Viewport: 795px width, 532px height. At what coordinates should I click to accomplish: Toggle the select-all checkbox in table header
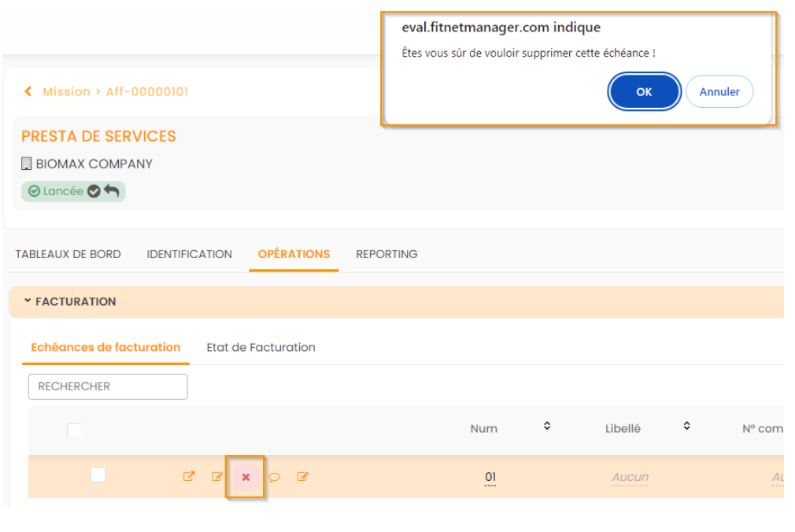74,430
